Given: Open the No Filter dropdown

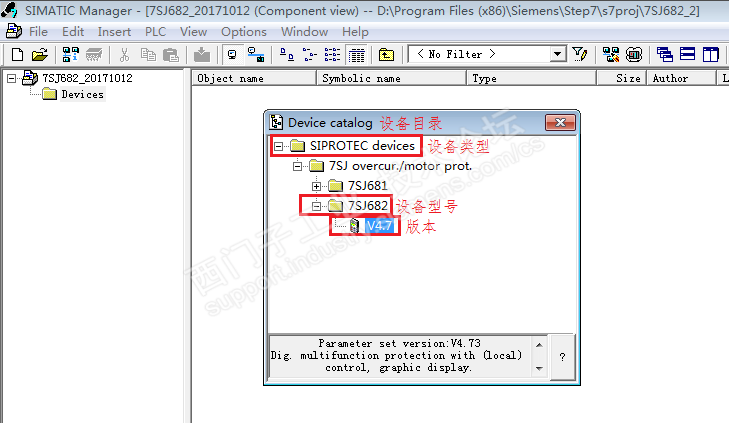Looking at the screenshot, I should tap(557, 54).
